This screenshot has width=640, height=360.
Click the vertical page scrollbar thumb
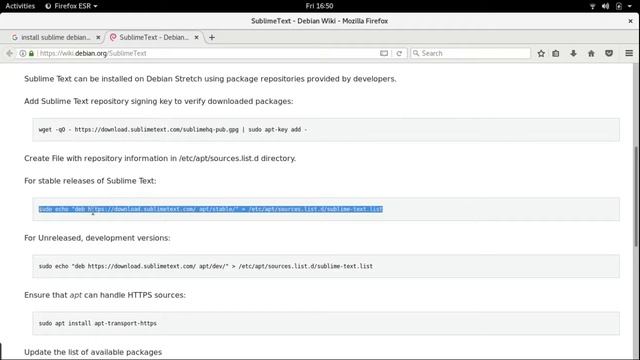coord(636,196)
